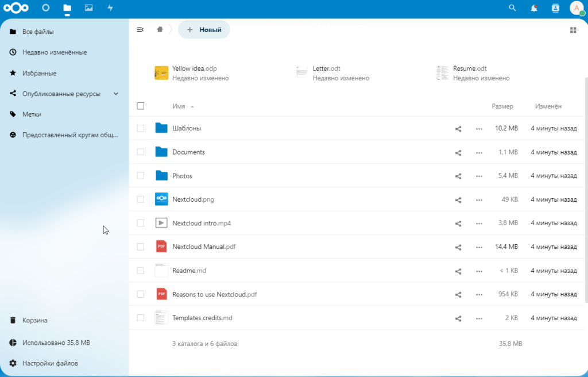Viewport: 588px width, 377px height.
Task: Go to home folder breadcrumb icon
Action: pyautogui.click(x=160, y=30)
